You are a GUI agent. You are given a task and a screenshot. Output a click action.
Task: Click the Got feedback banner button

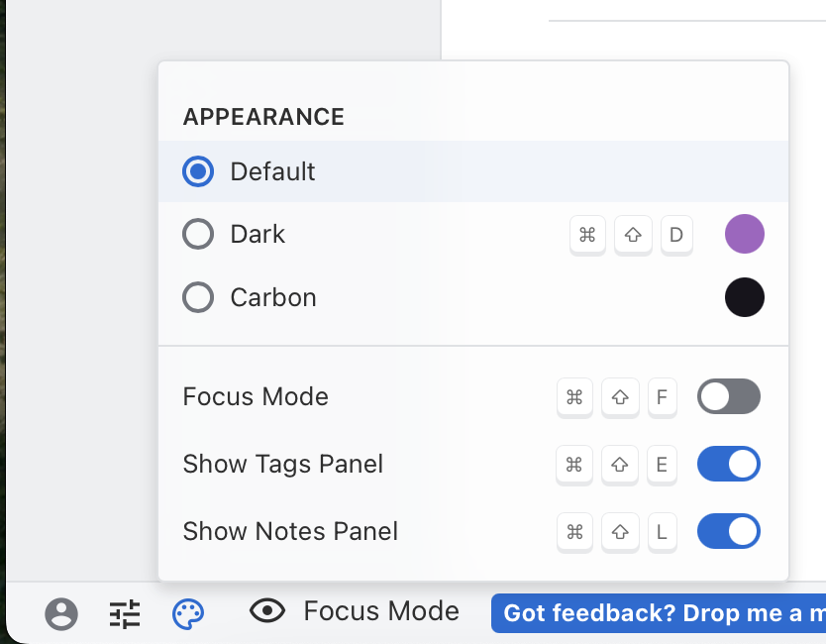point(659,613)
